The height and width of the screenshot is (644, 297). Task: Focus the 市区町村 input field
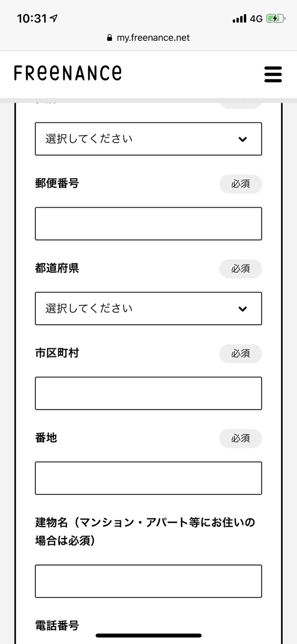pyautogui.click(x=148, y=393)
